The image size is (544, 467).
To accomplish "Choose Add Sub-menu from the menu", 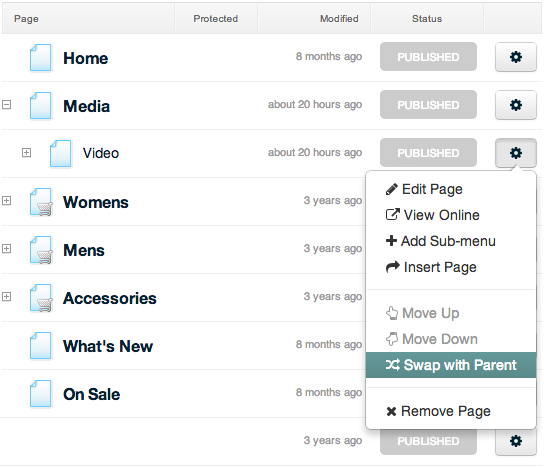I will pyautogui.click(x=440, y=241).
